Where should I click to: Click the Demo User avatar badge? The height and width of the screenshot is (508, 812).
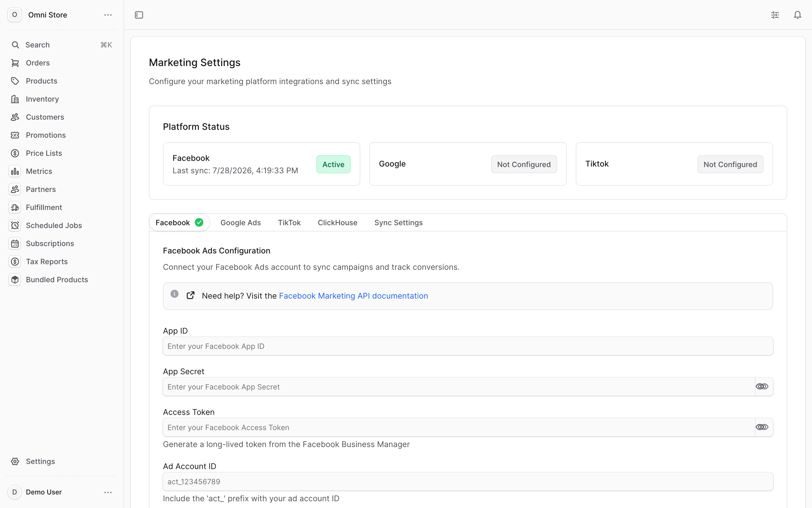[x=14, y=492]
